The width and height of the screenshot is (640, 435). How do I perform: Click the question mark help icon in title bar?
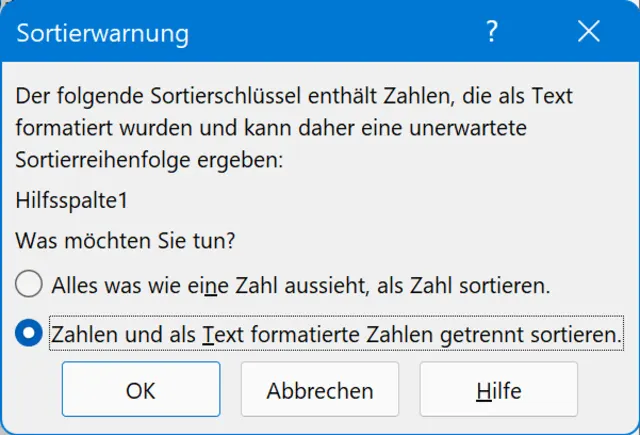coord(491,33)
